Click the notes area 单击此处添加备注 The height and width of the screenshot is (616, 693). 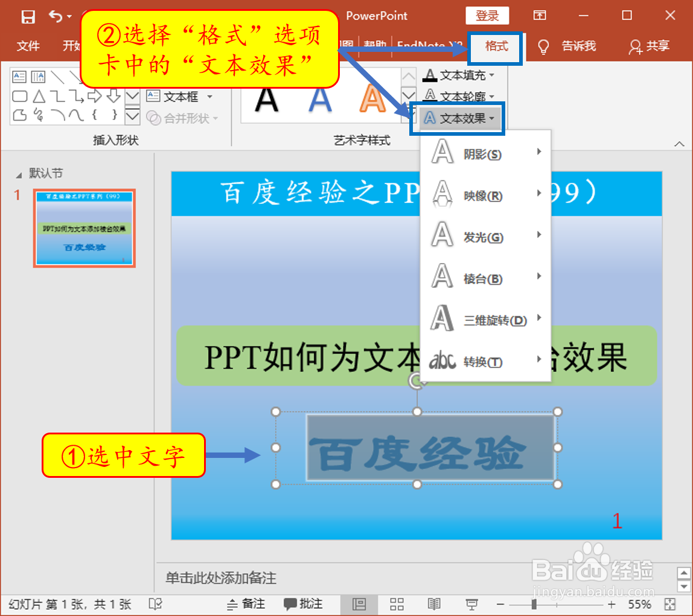pyautogui.click(x=221, y=577)
